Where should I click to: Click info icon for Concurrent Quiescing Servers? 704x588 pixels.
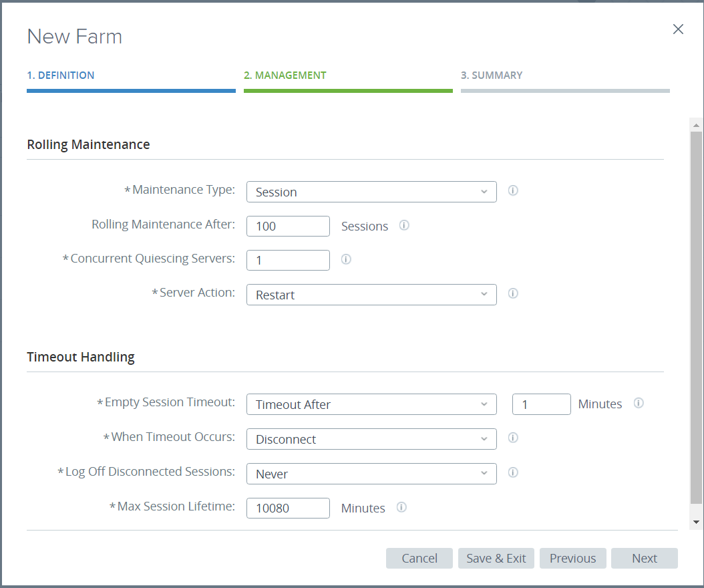[x=346, y=259]
